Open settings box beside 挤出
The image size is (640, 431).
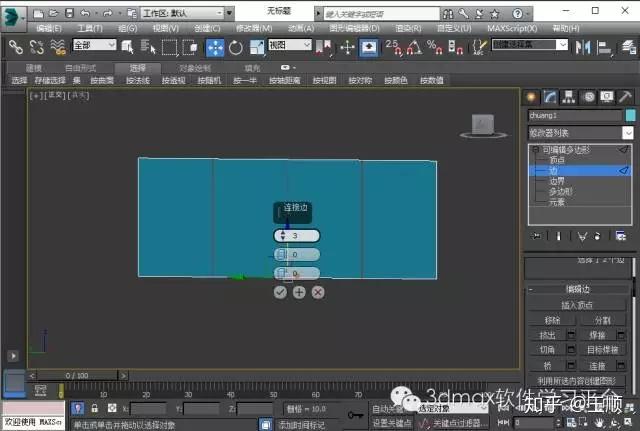(x=571, y=335)
